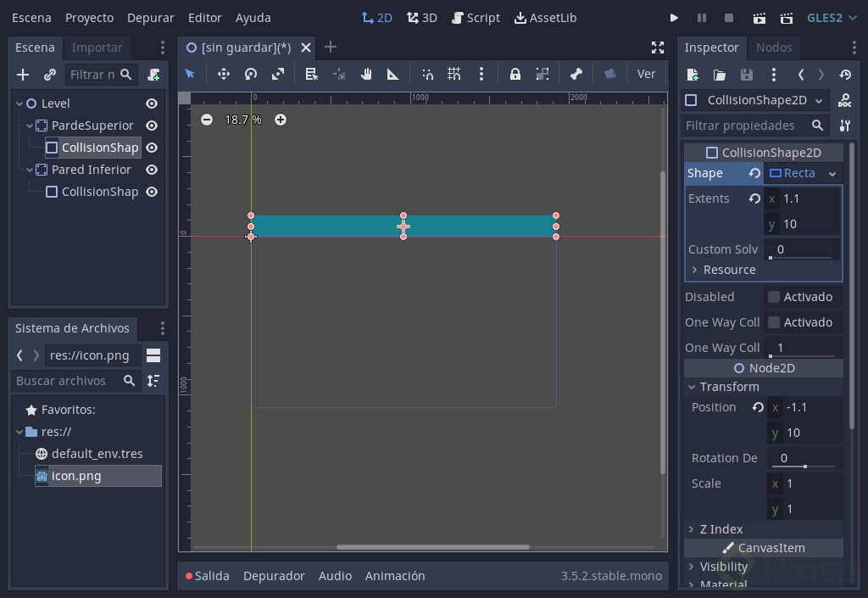Expand the Z Index section
Viewport: 868px width, 598px height.
click(x=692, y=529)
